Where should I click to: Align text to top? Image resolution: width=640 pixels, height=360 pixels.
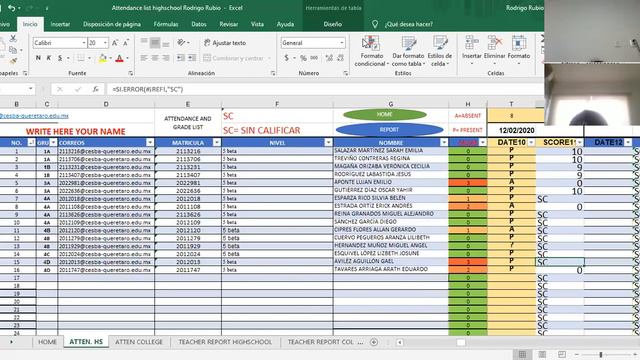pyautogui.click(x=144, y=42)
